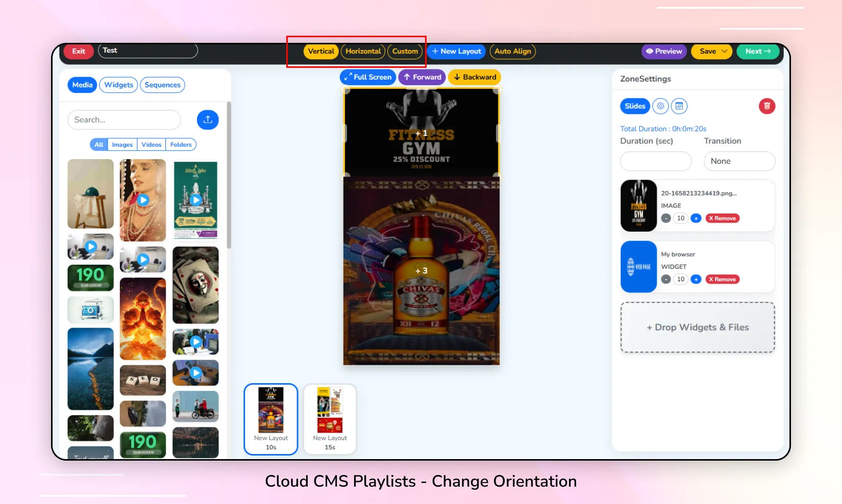
Task: Select the 15s New Layout thumbnail
Action: coord(330,419)
